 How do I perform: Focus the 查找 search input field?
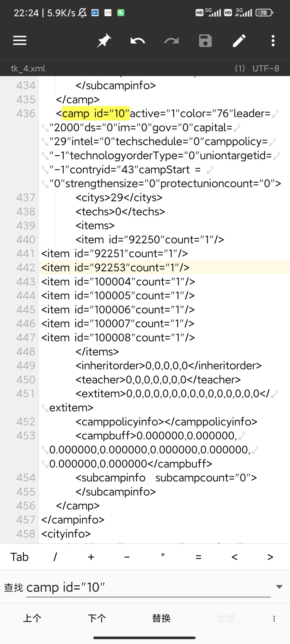point(148,587)
